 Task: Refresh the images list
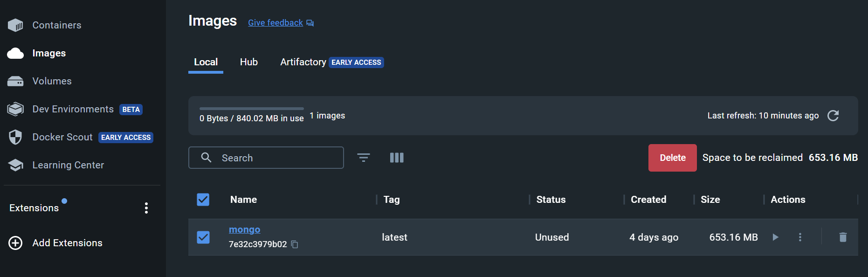coord(833,116)
